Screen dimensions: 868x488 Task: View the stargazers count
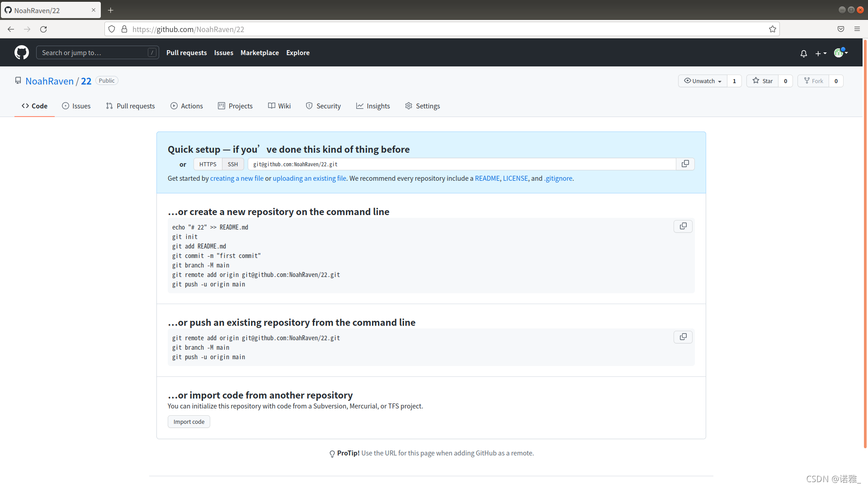[x=785, y=81]
